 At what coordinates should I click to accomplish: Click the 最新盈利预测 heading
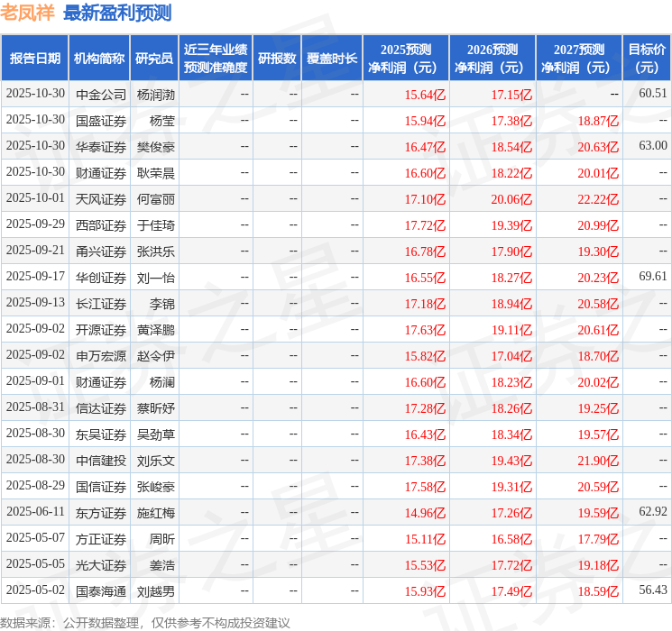pos(117,13)
